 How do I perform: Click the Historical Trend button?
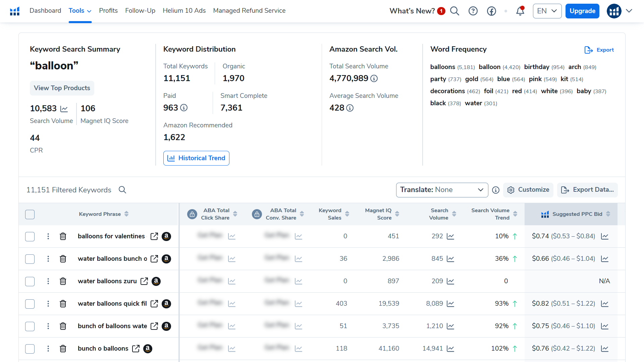pyautogui.click(x=196, y=158)
